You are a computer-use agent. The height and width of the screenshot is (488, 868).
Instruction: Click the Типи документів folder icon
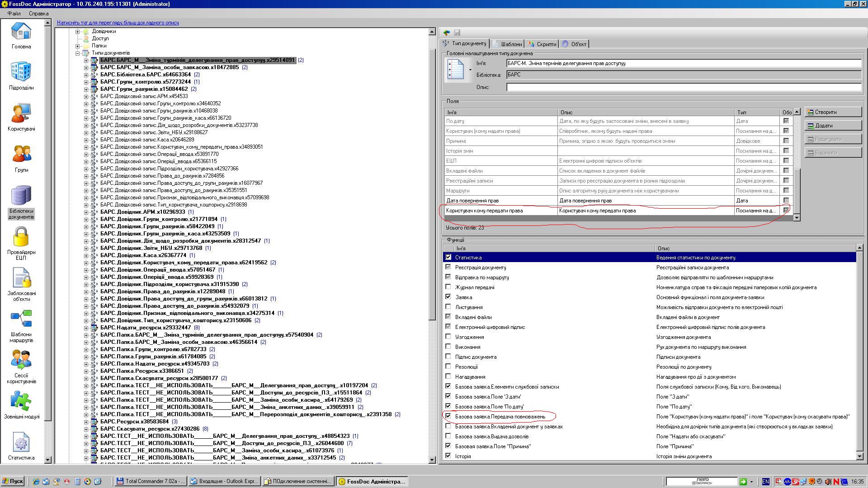click(85, 53)
